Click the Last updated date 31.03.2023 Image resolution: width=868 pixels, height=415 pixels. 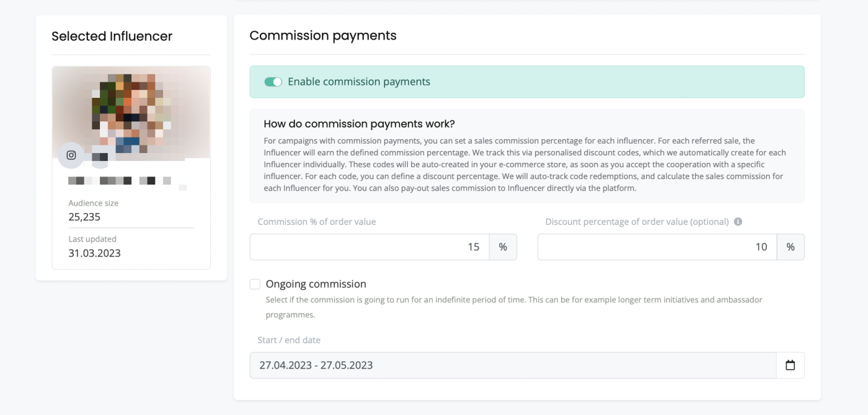coord(94,253)
